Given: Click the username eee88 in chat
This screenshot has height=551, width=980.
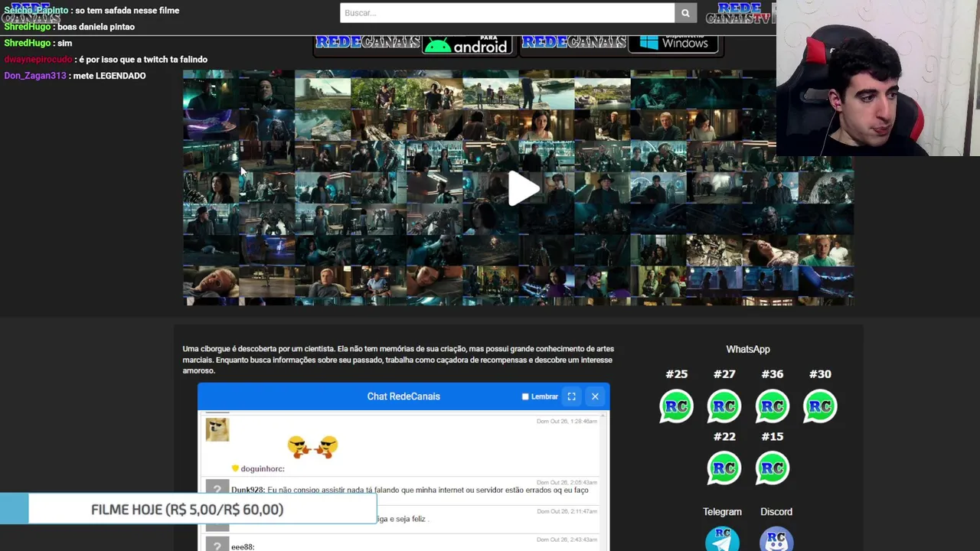Looking at the screenshot, I should click(x=243, y=546).
